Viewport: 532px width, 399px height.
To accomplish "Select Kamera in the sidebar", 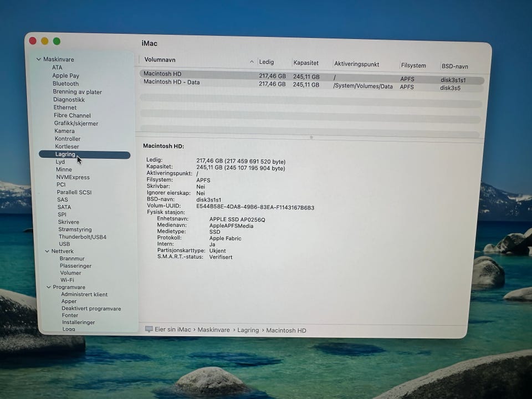I will click(x=64, y=131).
